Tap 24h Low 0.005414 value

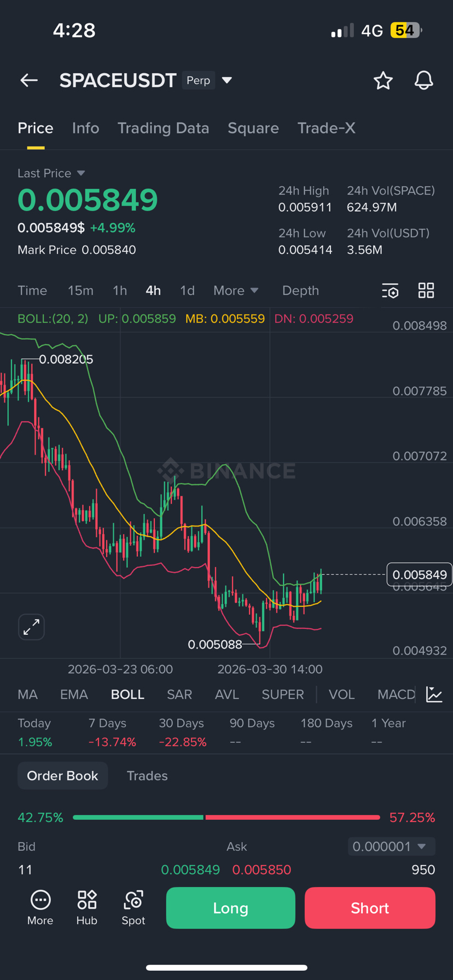pos(305,250)
